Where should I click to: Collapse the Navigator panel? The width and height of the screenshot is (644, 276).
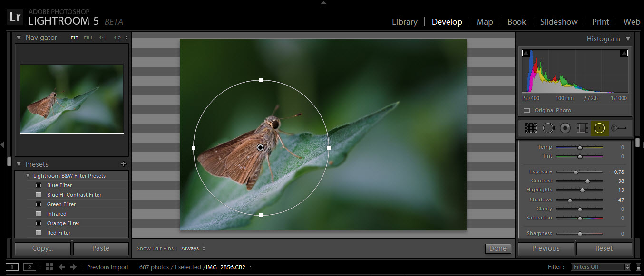click(x=19, y=38)
